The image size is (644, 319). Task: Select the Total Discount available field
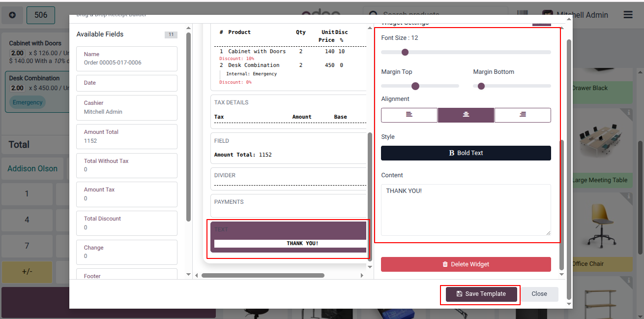click(127, 223)
